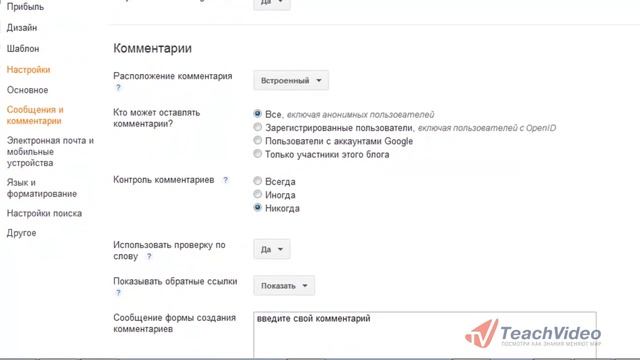Open 'Язык и форматирование' settings

tap(42, 188)
